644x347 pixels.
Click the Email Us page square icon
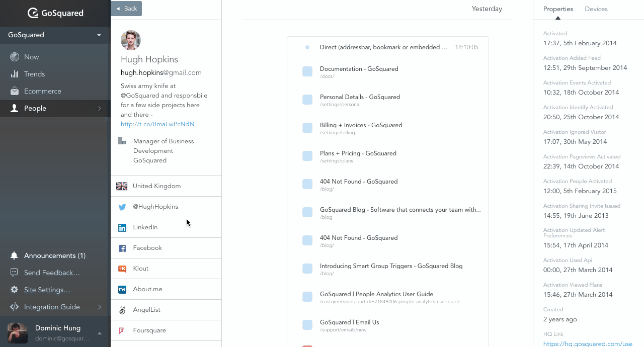coord(307,325)
